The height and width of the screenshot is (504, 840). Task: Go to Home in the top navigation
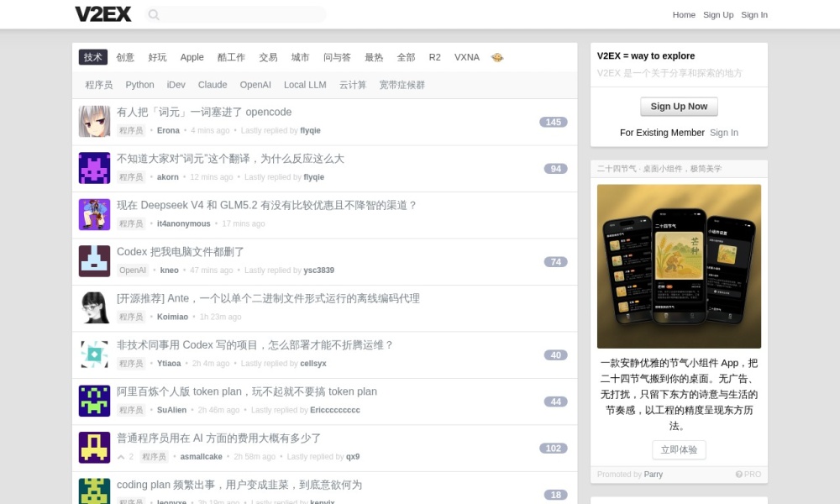pos(684,15)
